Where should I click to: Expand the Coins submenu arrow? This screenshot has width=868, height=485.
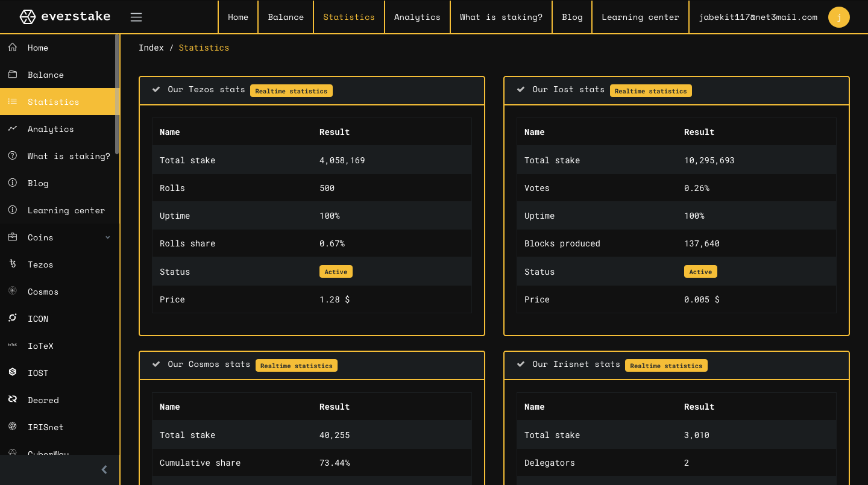(108, 237)
